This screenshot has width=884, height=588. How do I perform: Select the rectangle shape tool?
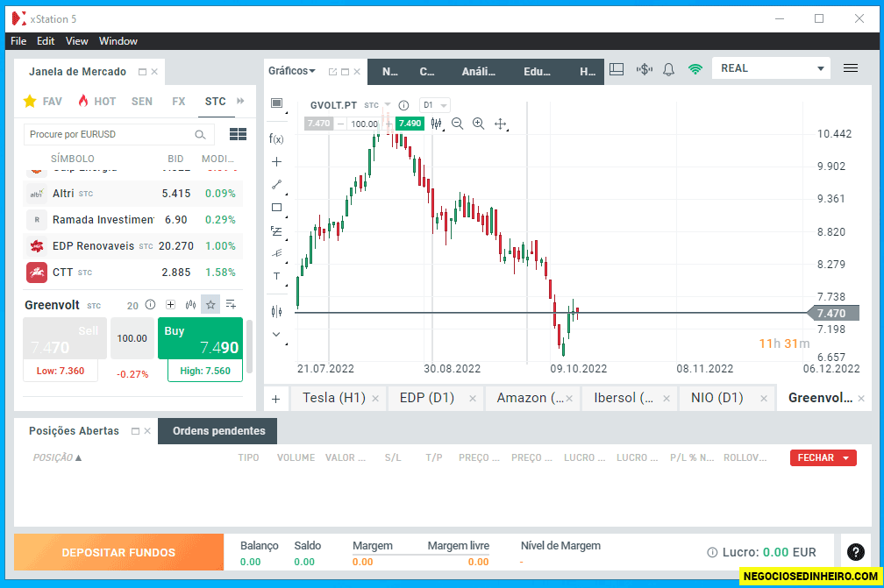[276, 208]
